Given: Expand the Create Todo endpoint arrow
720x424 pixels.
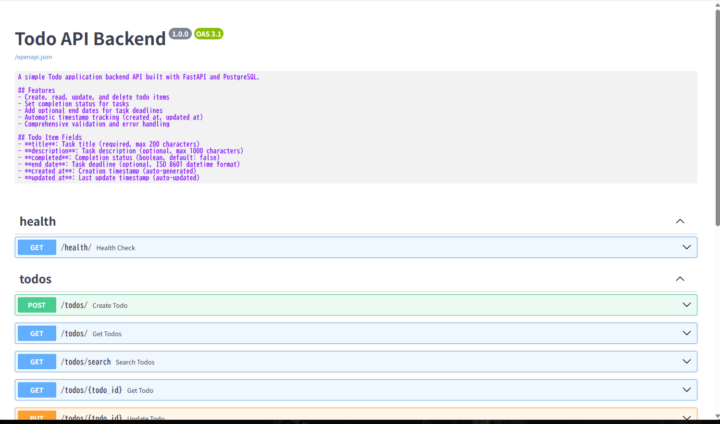Looking at the screenshot, I should click(687, 305).
